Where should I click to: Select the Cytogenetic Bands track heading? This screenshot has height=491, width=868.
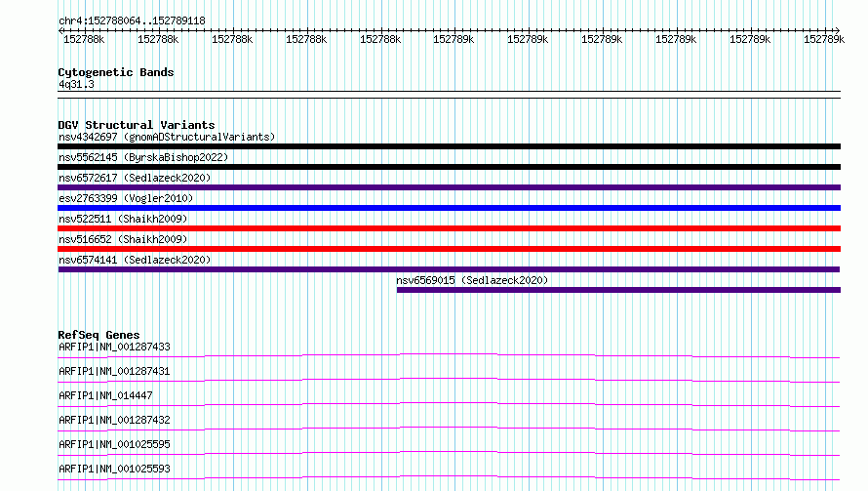point(116,72)
